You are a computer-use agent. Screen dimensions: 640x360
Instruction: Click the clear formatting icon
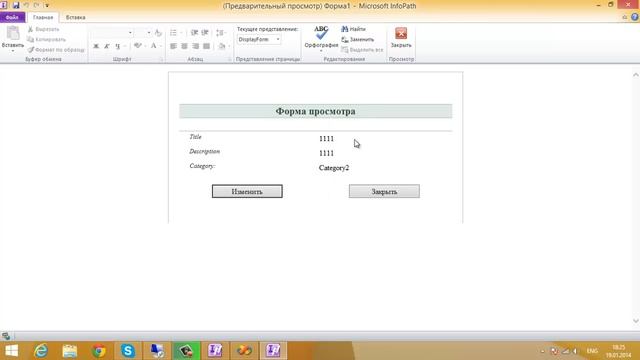click(x=158, y=33)
